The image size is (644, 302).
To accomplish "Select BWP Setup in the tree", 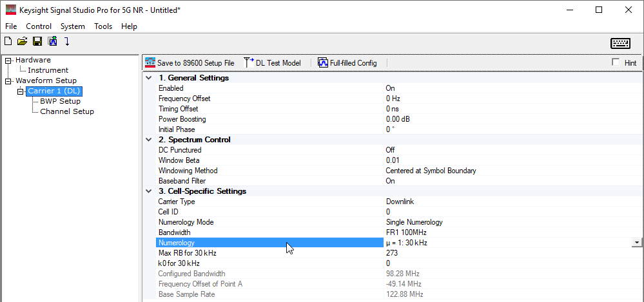I will click(61, 101).
